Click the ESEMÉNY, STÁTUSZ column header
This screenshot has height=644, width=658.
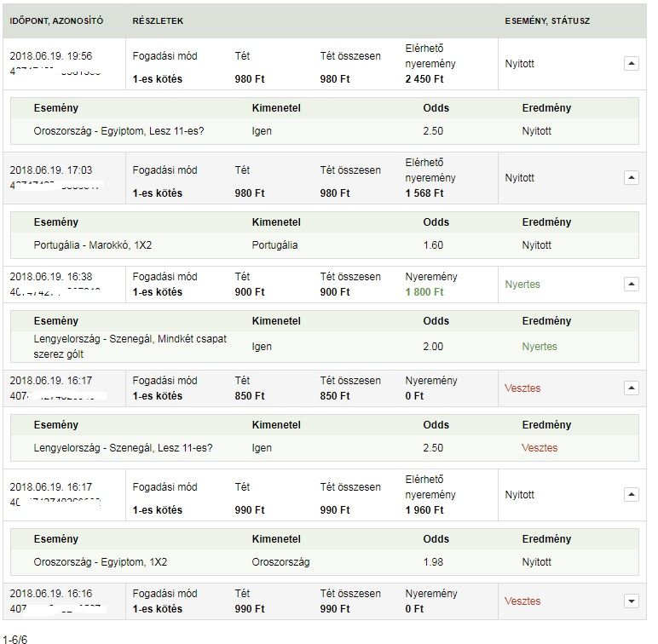click(x=547, y=20)
